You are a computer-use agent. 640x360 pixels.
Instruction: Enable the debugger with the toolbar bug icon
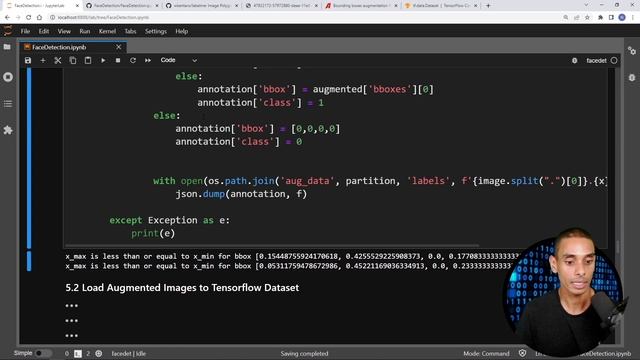[574, 60]
